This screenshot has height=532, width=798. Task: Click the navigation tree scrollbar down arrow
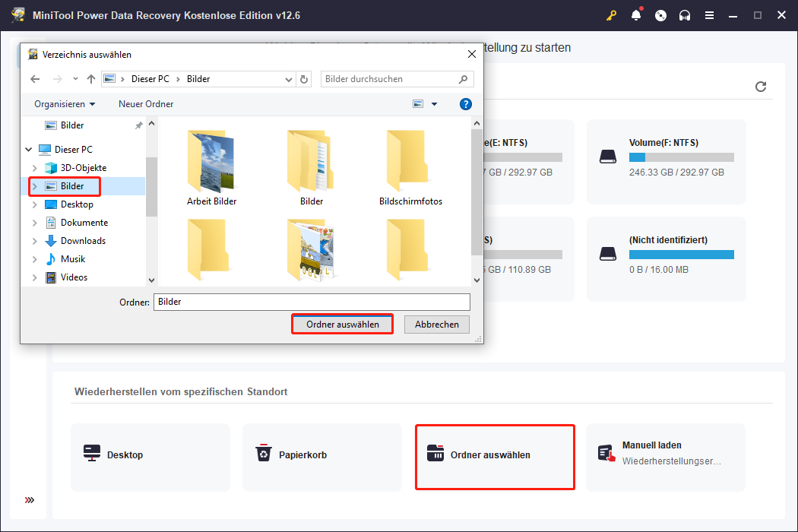[151, 280]
